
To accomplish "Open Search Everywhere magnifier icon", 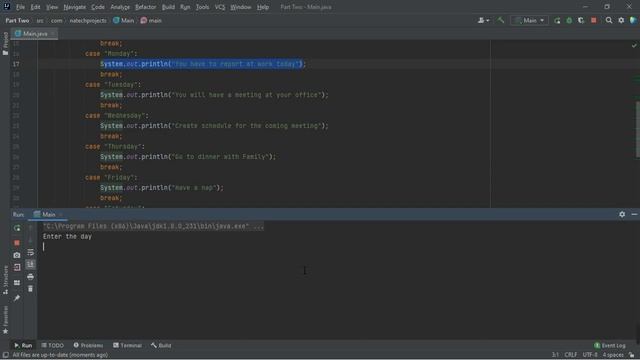I will click(609, 20).
